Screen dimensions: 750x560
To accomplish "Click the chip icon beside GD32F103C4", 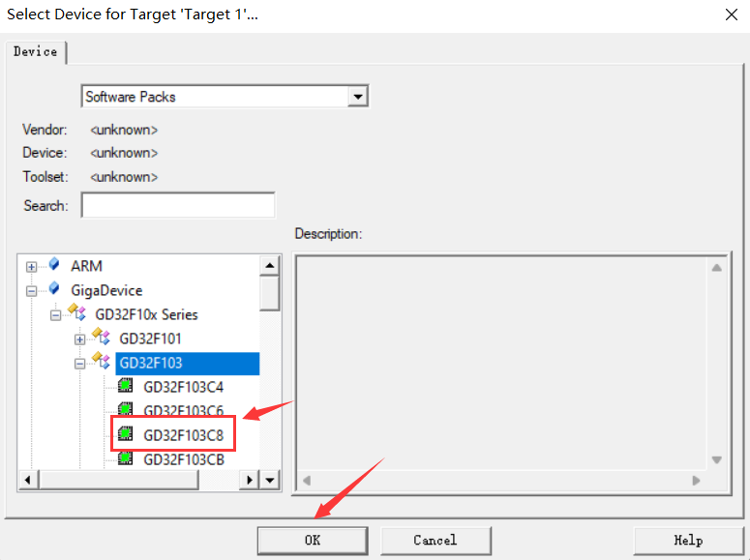I will [x=126, y=386].
